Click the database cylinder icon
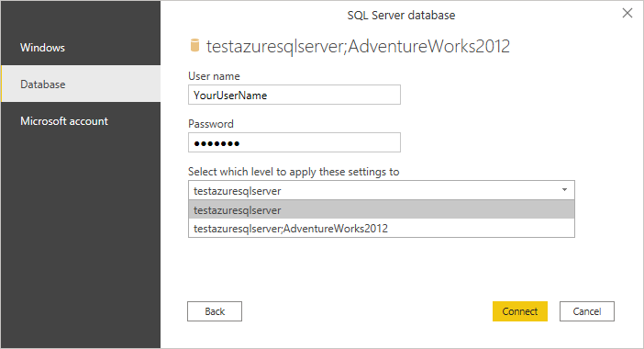This screenshot has width=644, height=349. (194, 45)
